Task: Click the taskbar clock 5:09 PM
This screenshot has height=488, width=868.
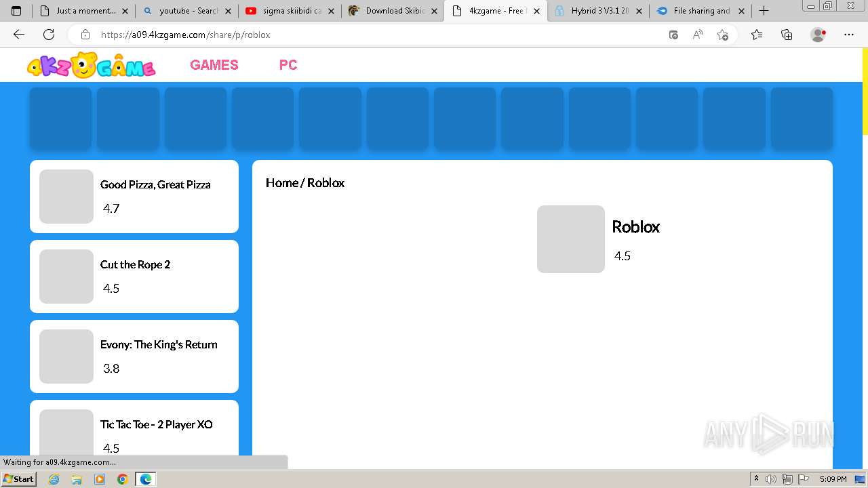Action: point(833,479)
